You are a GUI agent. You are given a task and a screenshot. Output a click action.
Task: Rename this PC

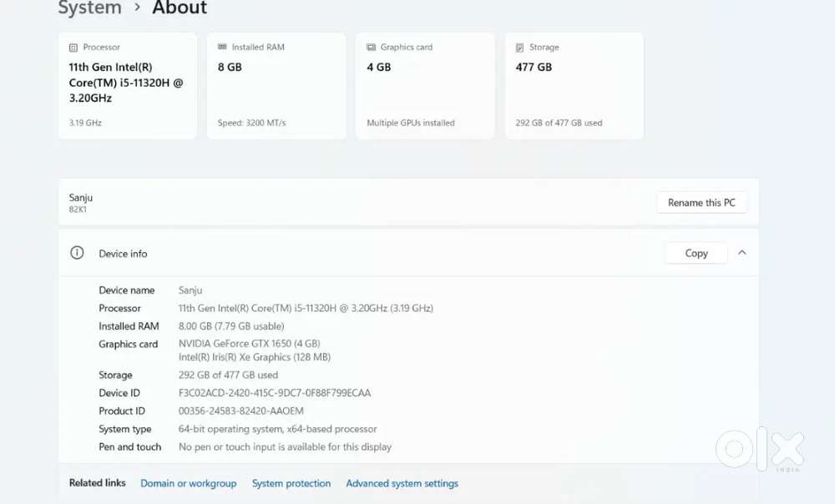[701, 203]
